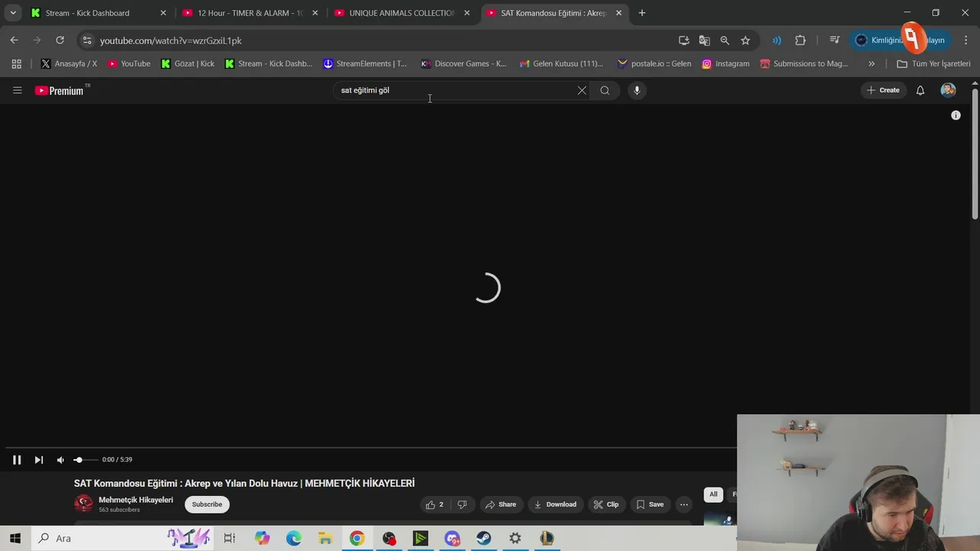Share the video
This screenshot has height=551, width=980.
tap(501, 504)
